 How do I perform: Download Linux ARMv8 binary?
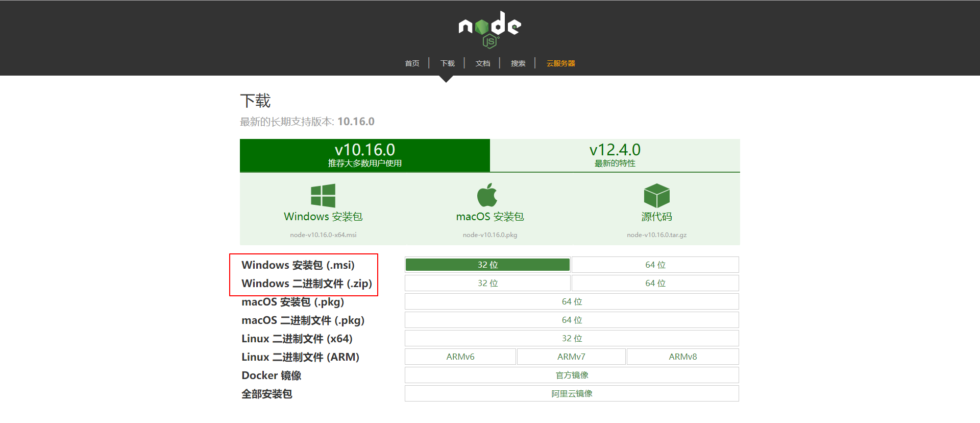tap(683, 357)
